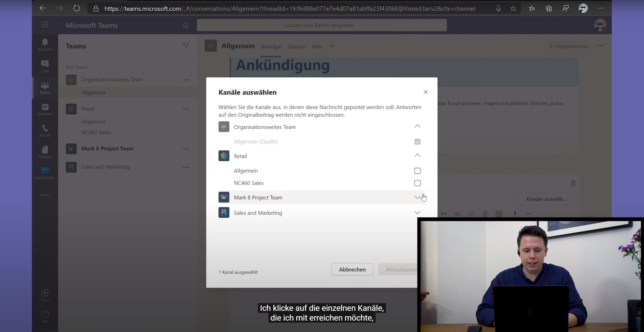Open the Kalender
The height and width of the screenshot is (332, 644).
coord(45,109)
